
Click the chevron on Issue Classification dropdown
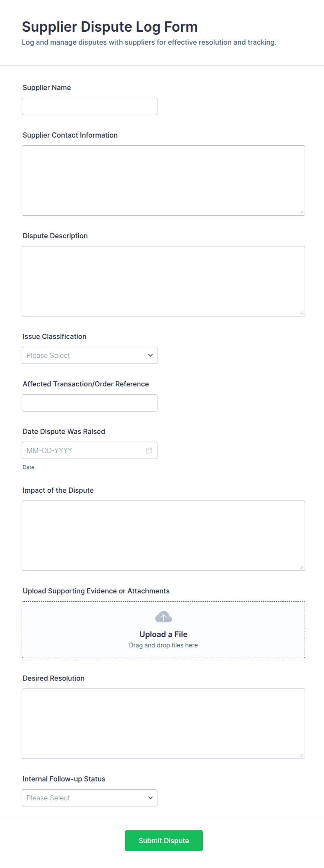tap(151, 355)
